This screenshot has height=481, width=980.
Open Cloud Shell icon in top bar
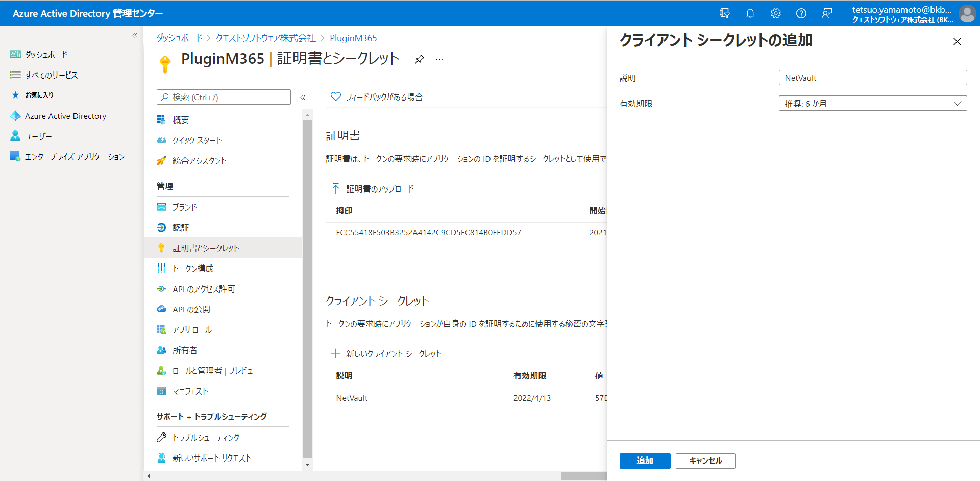point(724,13)
